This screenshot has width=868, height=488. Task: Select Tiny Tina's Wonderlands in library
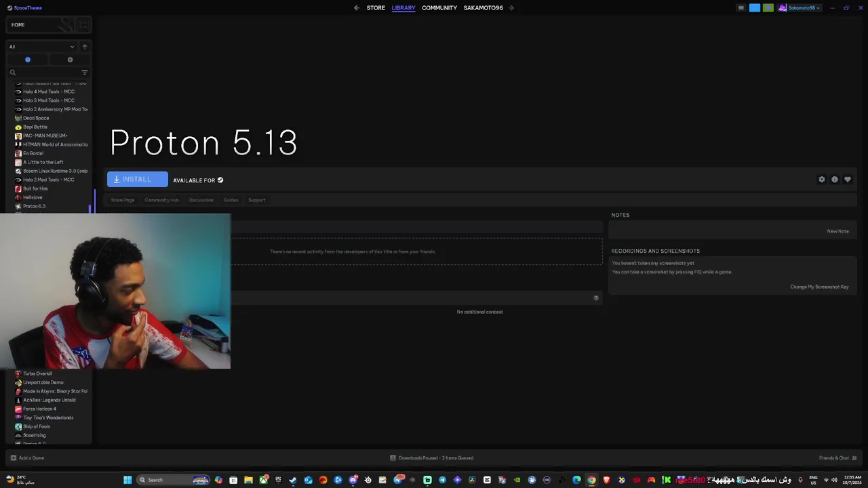[x=47, y=418]
